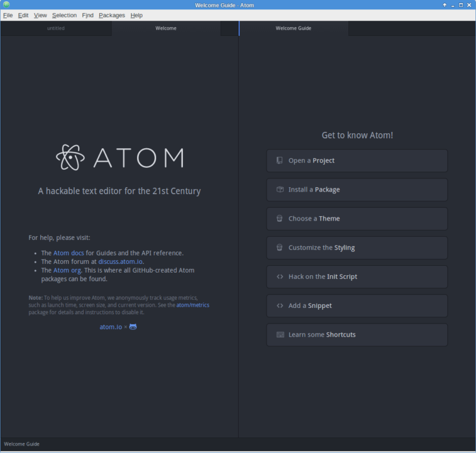Maximize the Atom window
476x453 pixels.
pos(461,5)
